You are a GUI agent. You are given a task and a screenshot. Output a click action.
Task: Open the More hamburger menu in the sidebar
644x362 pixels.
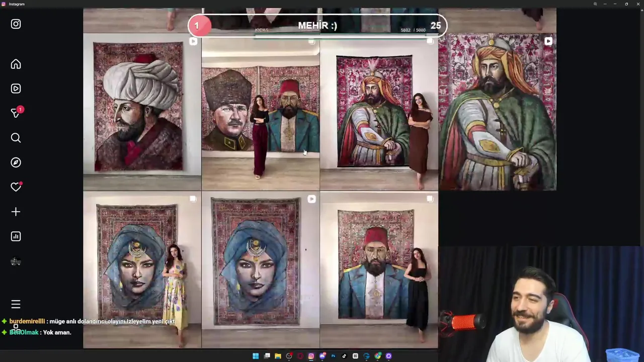16,304
